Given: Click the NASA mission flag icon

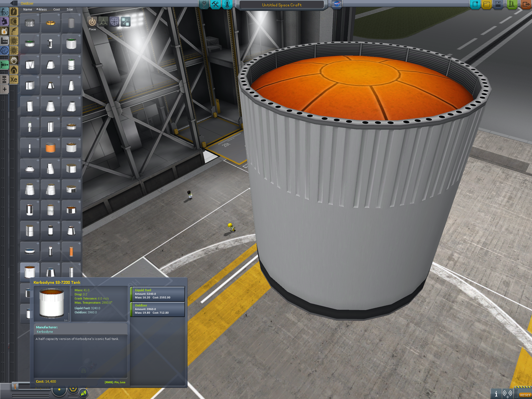Looking at the screenshot, I should pos(337,4).
